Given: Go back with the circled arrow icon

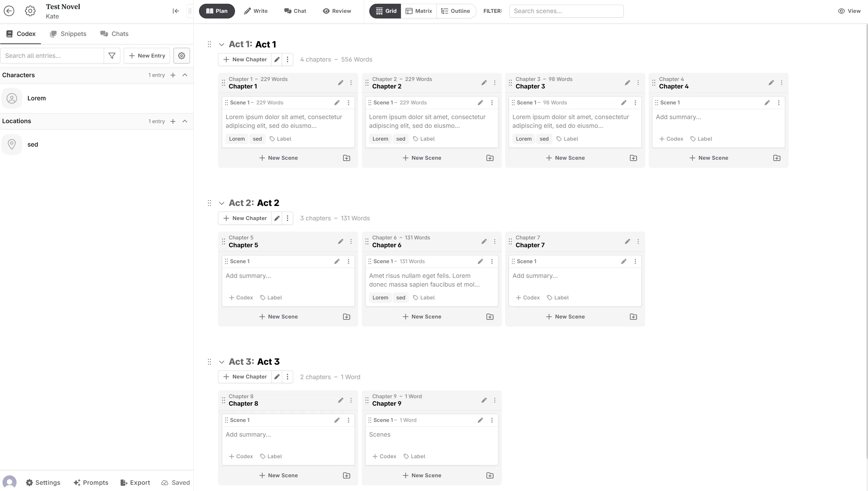Looking at the screenshot, I should [9, 11].
